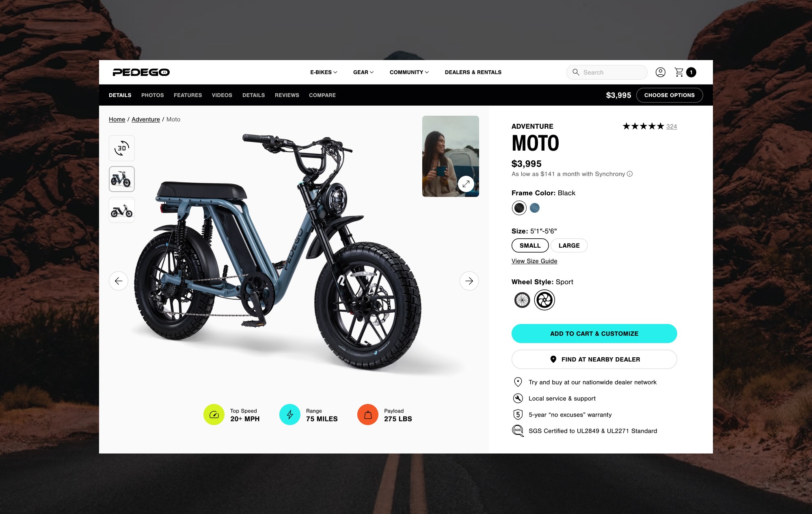Jump to the Reviews section tab
This screenshot has height=514, width=812.
coord(287,95)
